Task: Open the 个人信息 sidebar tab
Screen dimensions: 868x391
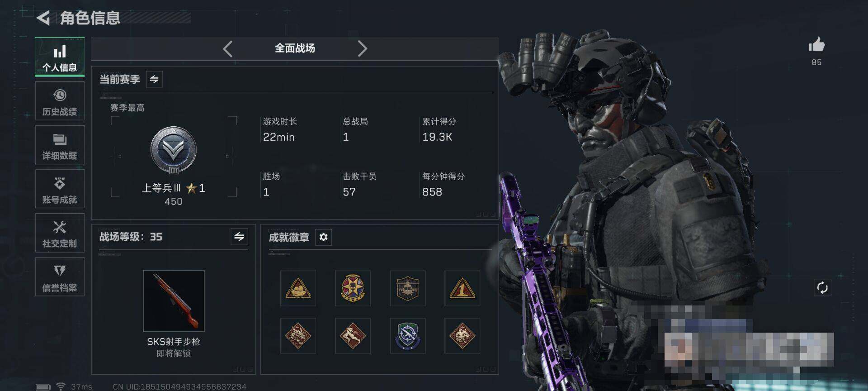Action: pos(60,57)
